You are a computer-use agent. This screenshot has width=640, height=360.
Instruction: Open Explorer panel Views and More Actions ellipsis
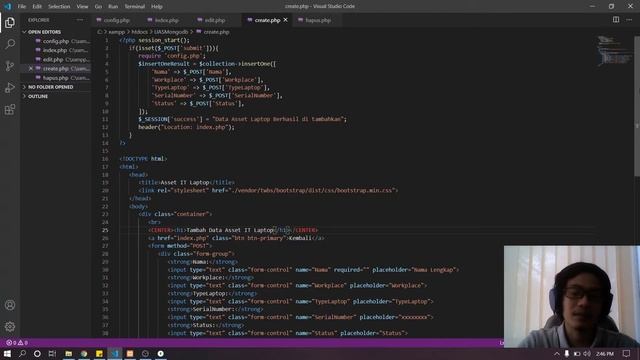(x=80, y=20)
